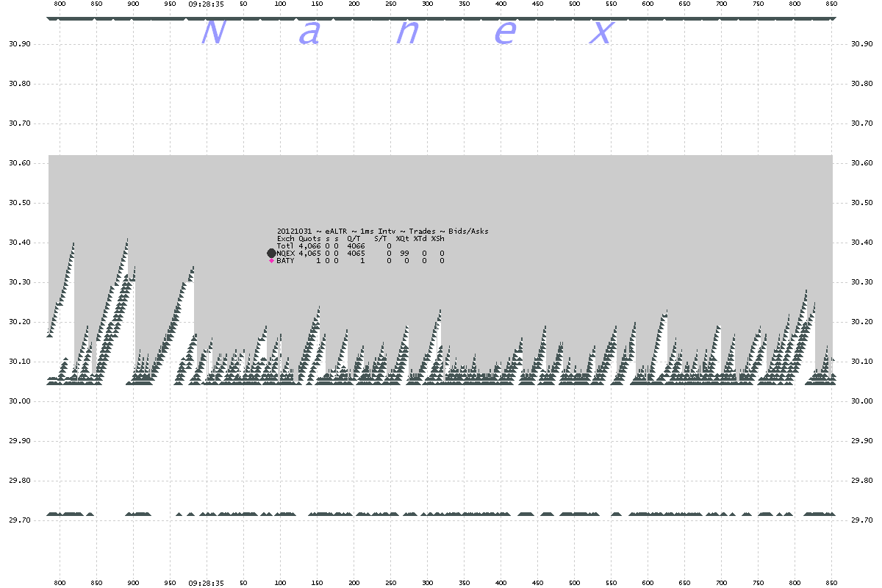Click the '100' tick label on the top axis

click(280, 4)
